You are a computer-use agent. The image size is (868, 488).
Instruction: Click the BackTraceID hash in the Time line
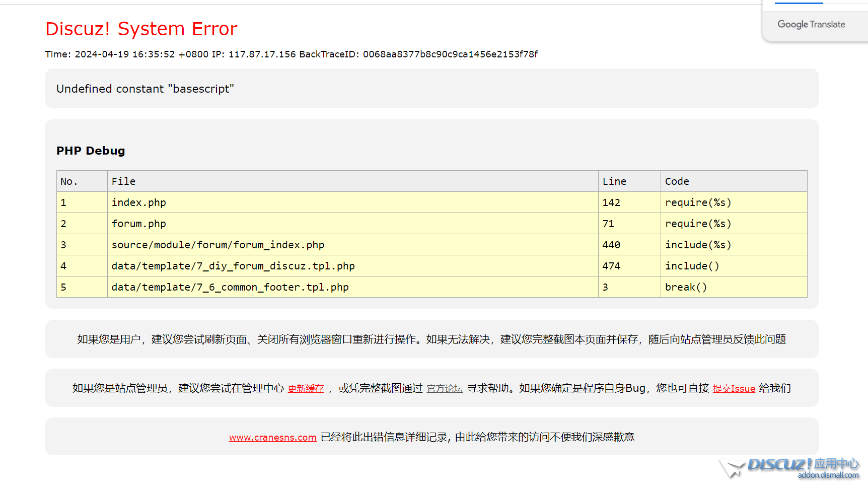450,54
